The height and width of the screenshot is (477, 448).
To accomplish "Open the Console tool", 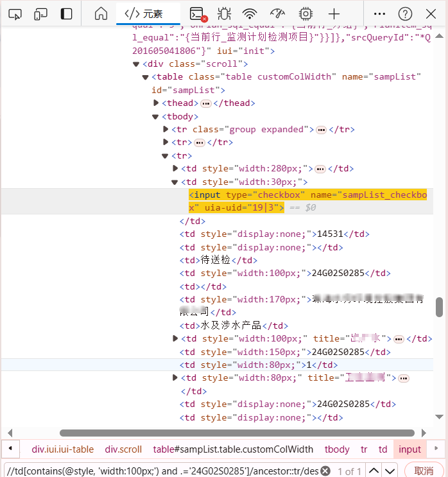I will 197,13.
